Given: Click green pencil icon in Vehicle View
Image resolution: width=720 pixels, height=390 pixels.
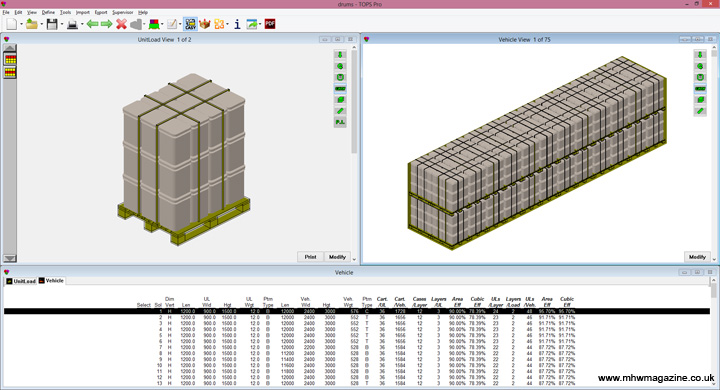Looking at the screenshot, I should [x=700, y=111].
